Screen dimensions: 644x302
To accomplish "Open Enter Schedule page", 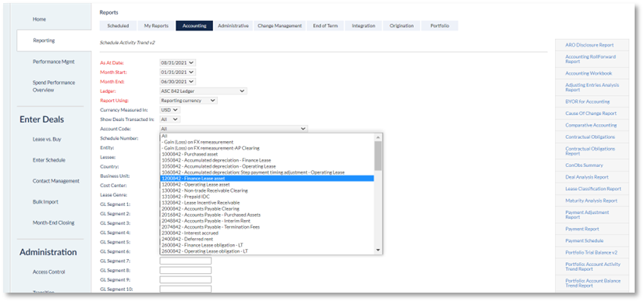I will click(x=49, y=161).
